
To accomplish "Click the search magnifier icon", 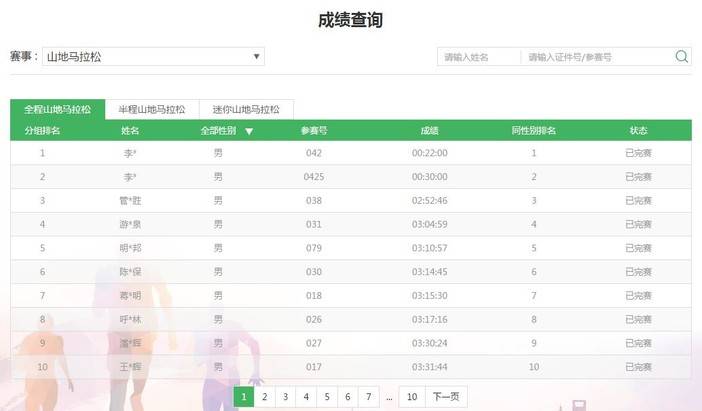I will pos(682,57).
